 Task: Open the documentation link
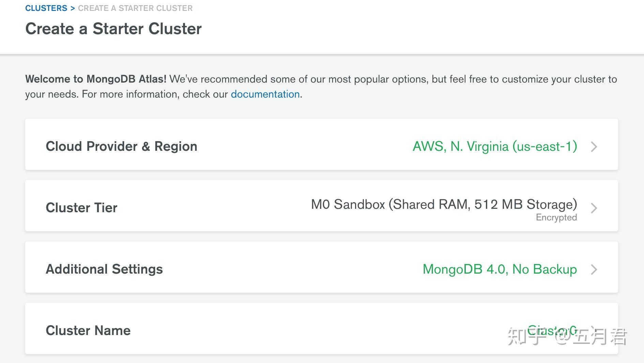pyautogui.click(x=265, y=94)
